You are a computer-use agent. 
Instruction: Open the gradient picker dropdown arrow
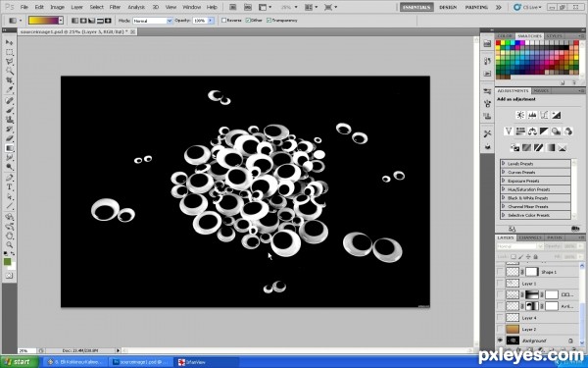(x=61, y=21)
